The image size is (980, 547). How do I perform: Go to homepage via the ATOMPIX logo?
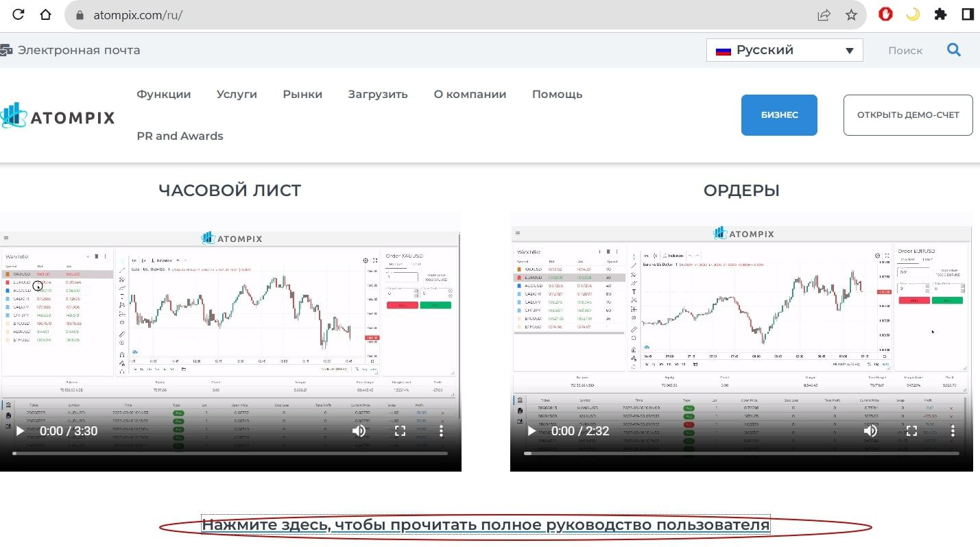point(58,116)
